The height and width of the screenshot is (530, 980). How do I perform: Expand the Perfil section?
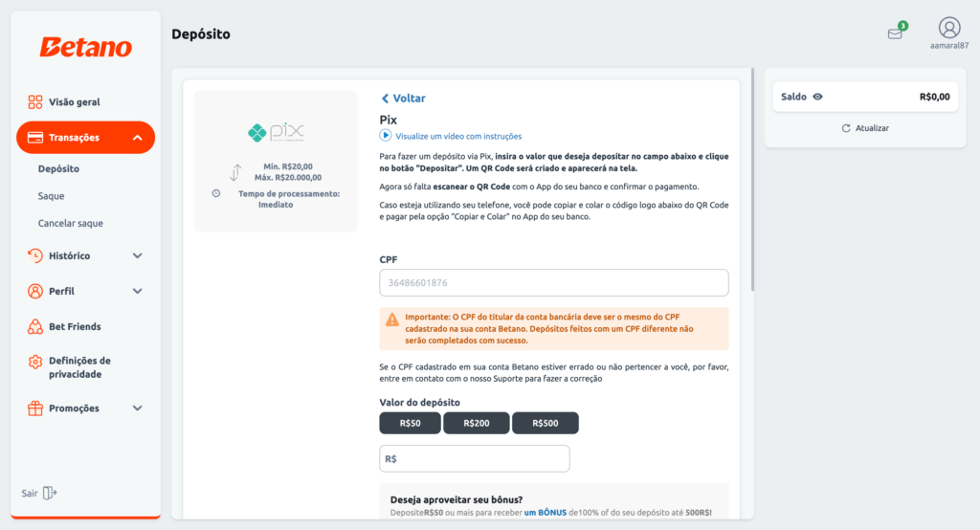point(138,291)
